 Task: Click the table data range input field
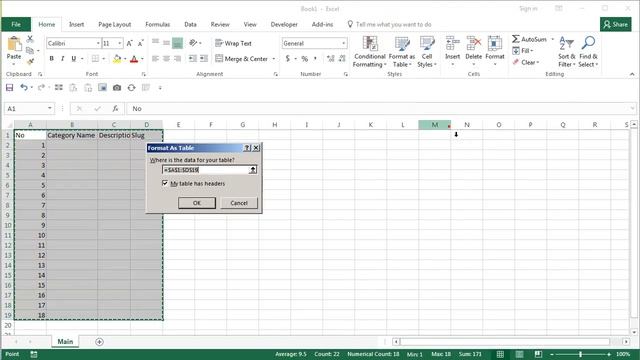point(205,170)
